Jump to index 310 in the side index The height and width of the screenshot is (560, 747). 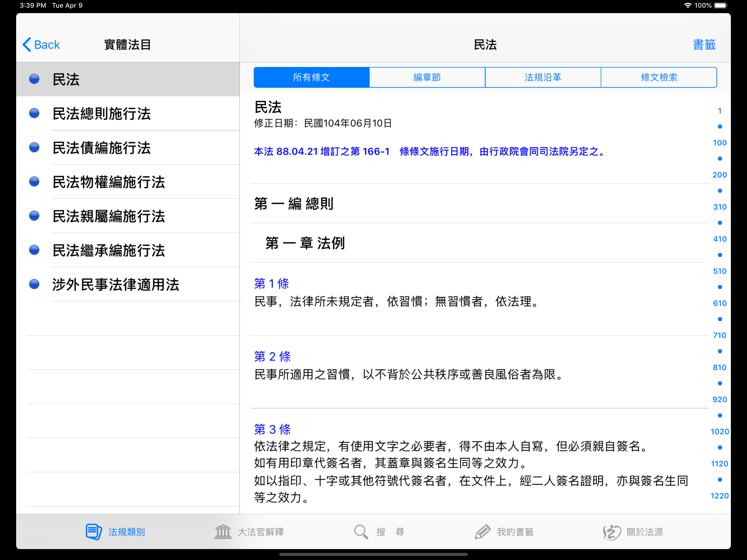720,207
